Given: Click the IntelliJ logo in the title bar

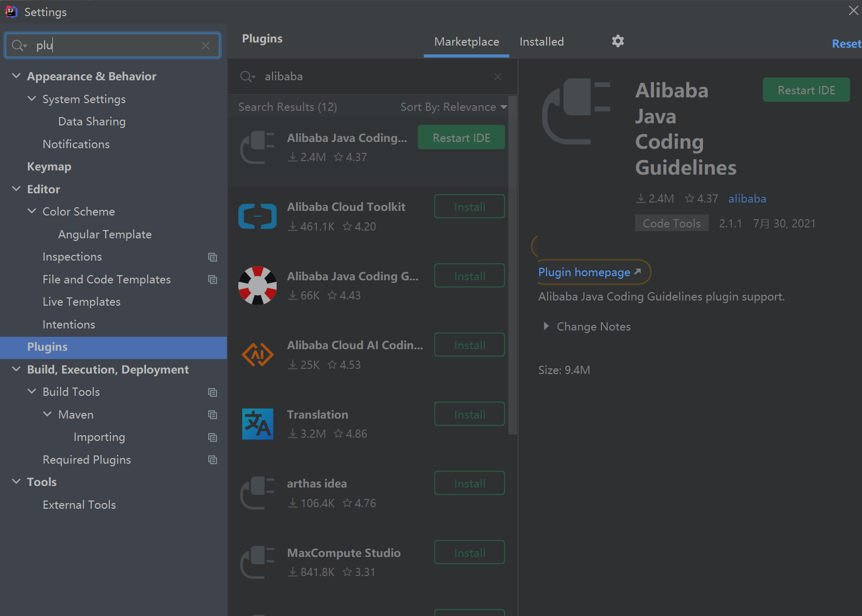Looking at the screenshot, I should (x=11, y=11).
